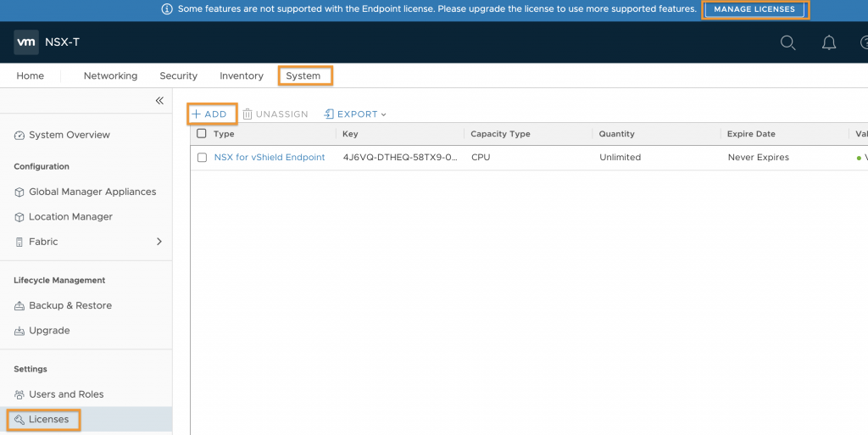Click the MANAGE LICENSES button

click(754, 9)
